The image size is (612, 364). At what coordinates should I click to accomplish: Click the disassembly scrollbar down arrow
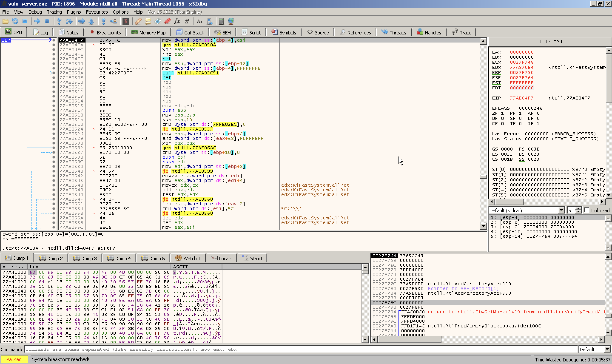click(483, 226)
